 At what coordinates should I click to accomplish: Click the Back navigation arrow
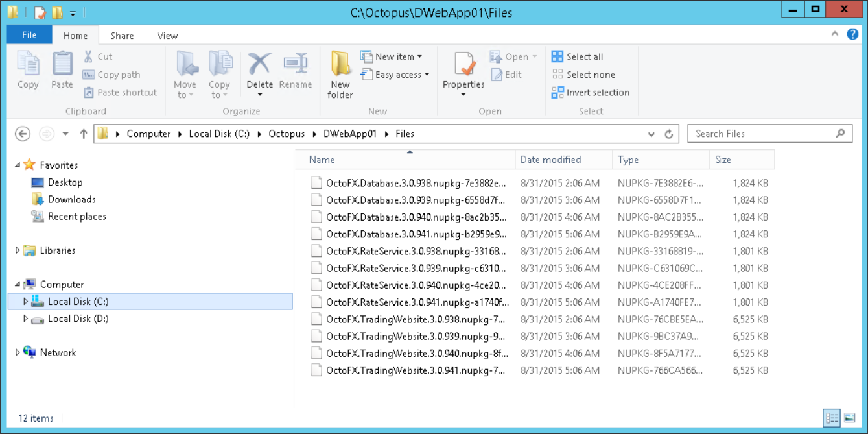23,134
